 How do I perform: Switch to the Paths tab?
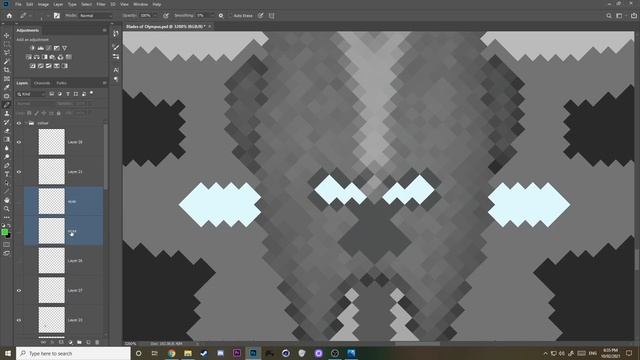pos(62,83)
